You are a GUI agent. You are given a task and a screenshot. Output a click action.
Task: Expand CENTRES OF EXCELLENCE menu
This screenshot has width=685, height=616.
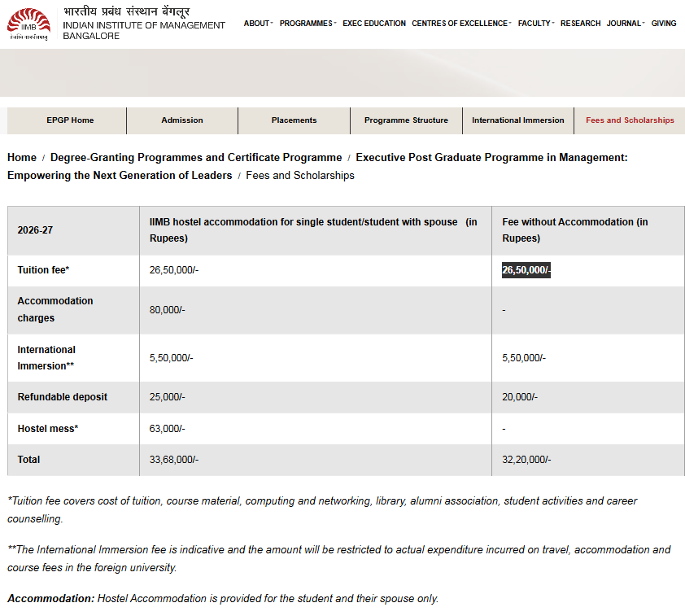tap(461, 23)
